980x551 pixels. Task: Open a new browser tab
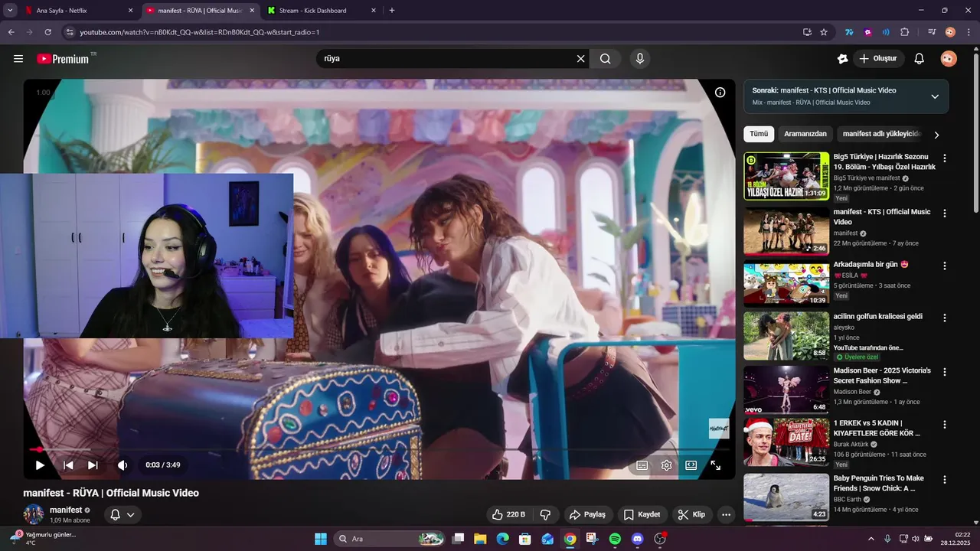[x=392, y=11]
